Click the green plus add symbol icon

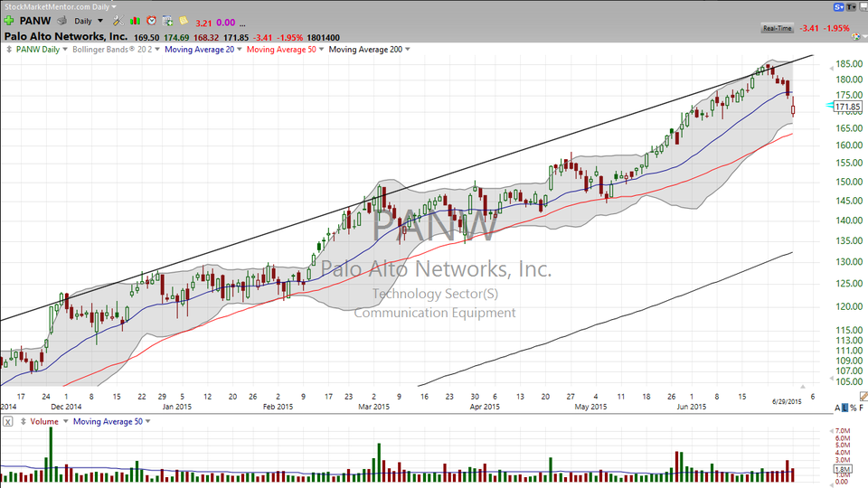9,21
